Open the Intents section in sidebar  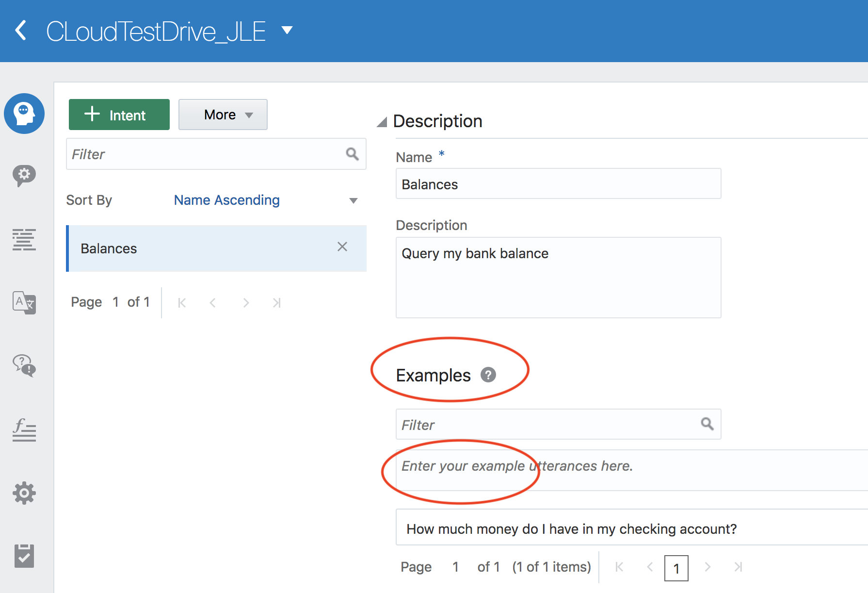tap(24, 114)
